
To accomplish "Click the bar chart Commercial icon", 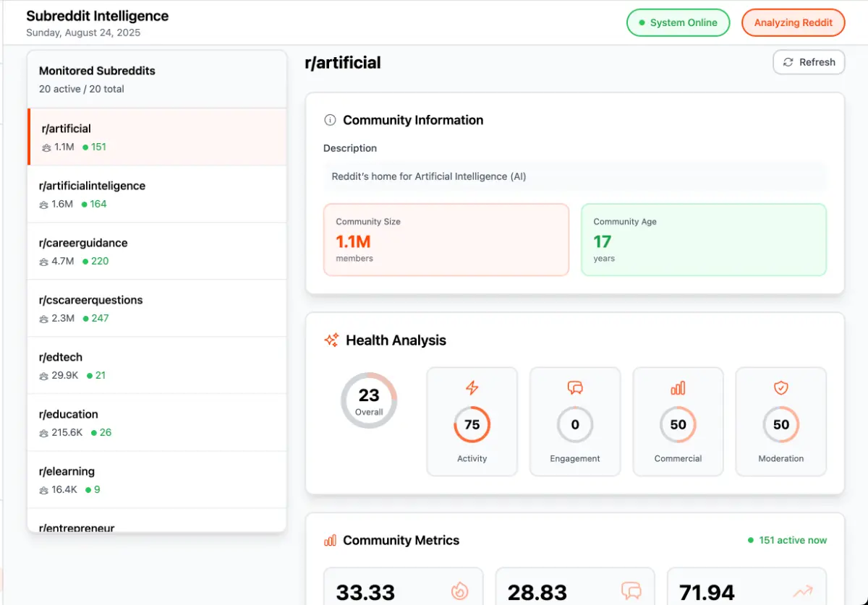I will click(x=678, y=388).
